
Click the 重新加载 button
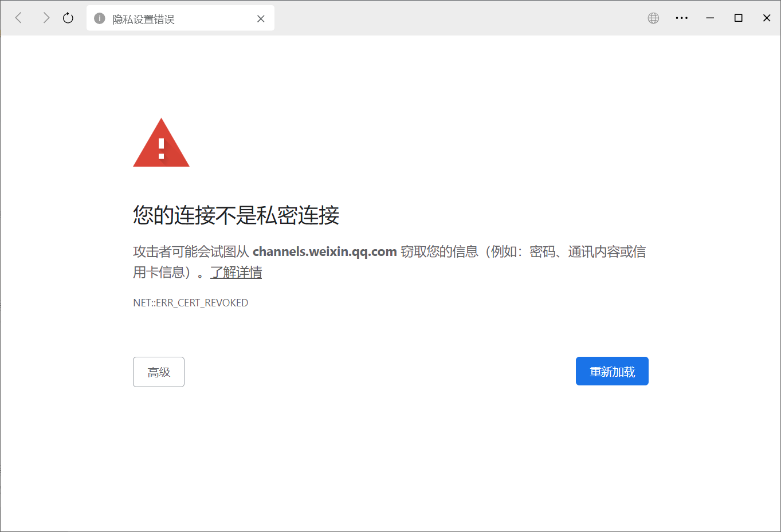pos(612,371)
